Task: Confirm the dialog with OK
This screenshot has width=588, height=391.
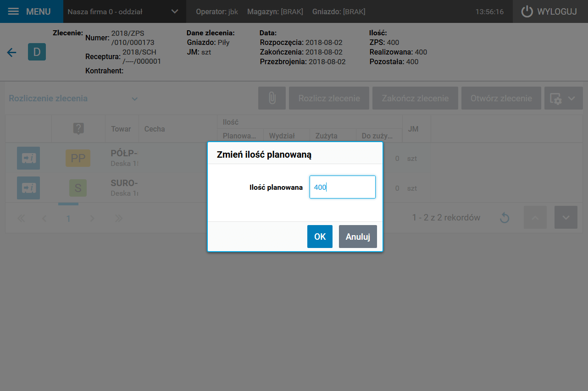Action: pos(320,237)
